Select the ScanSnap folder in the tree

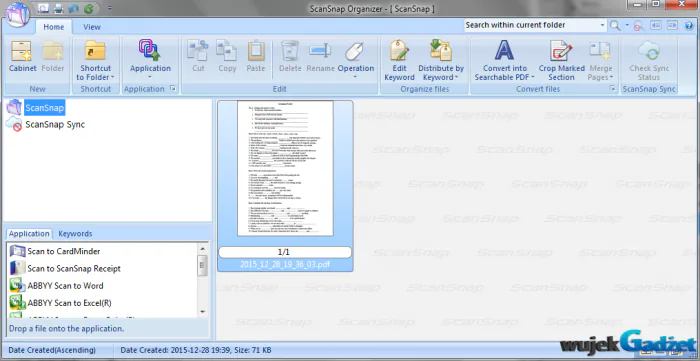(x=44, y=108)
